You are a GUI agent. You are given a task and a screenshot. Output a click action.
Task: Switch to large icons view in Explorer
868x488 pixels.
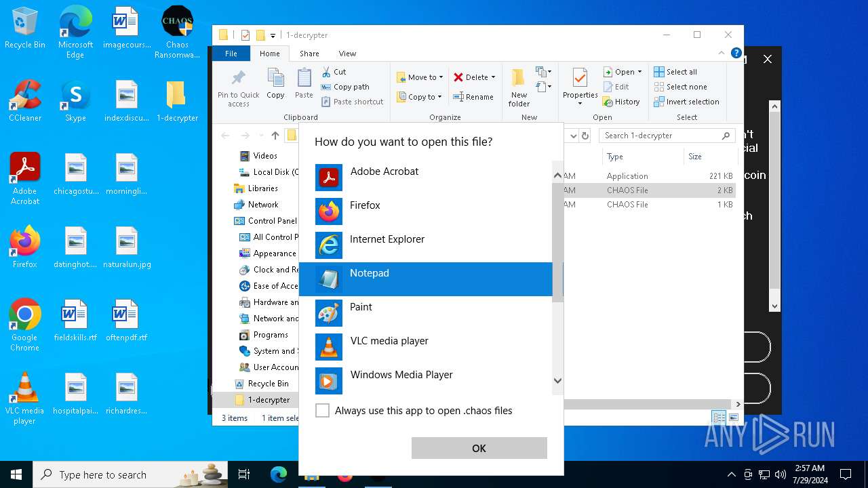[x=733, y=418]
